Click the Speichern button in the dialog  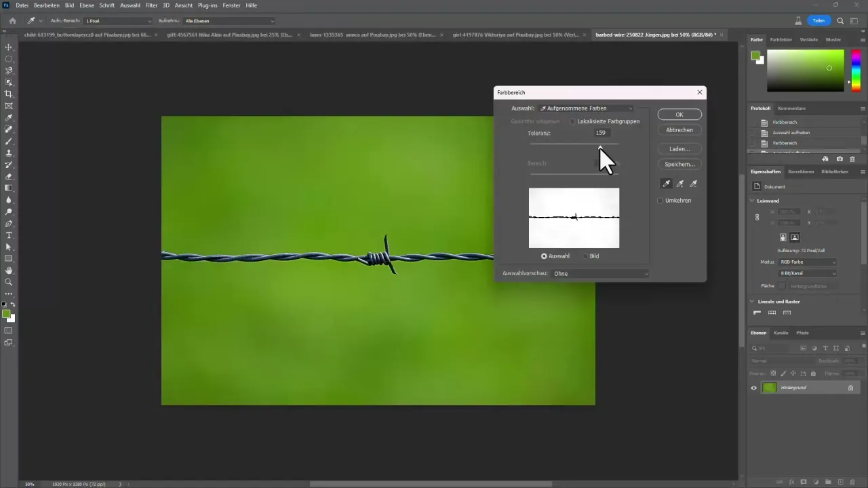(679, 164)
